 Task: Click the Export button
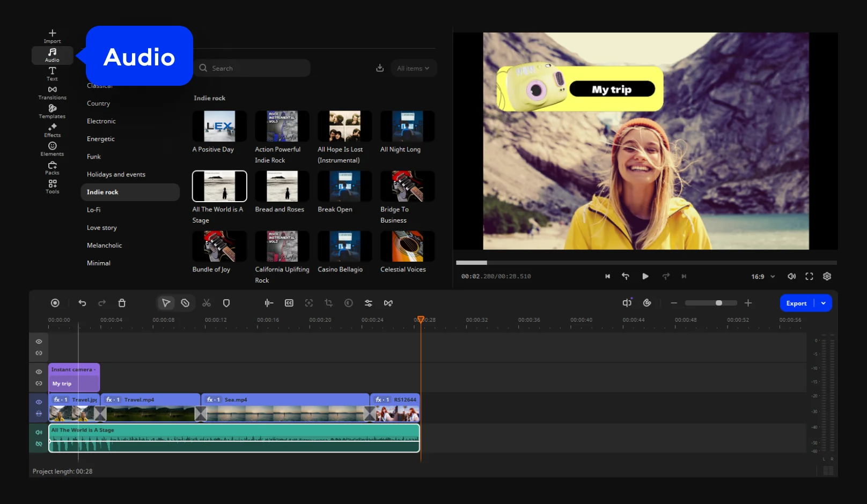pyautogui.click(x=797, y=303)
